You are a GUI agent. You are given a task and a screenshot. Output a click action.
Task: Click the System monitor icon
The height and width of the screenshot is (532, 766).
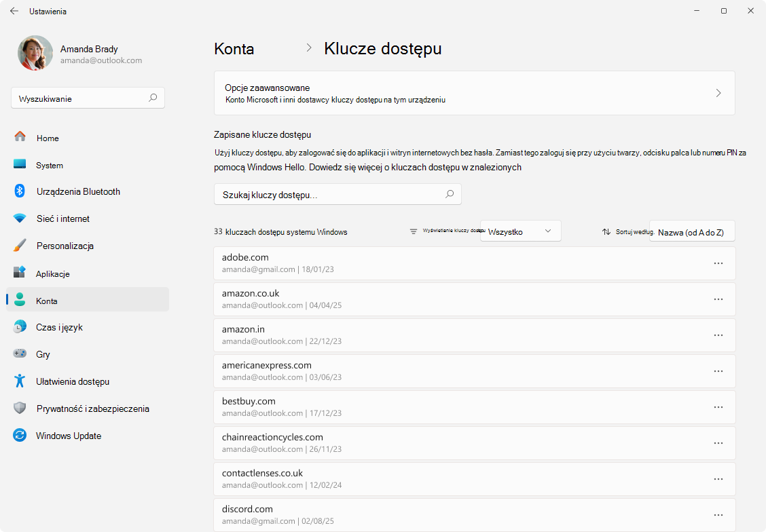pyautogui.click(x=20, y=164)
